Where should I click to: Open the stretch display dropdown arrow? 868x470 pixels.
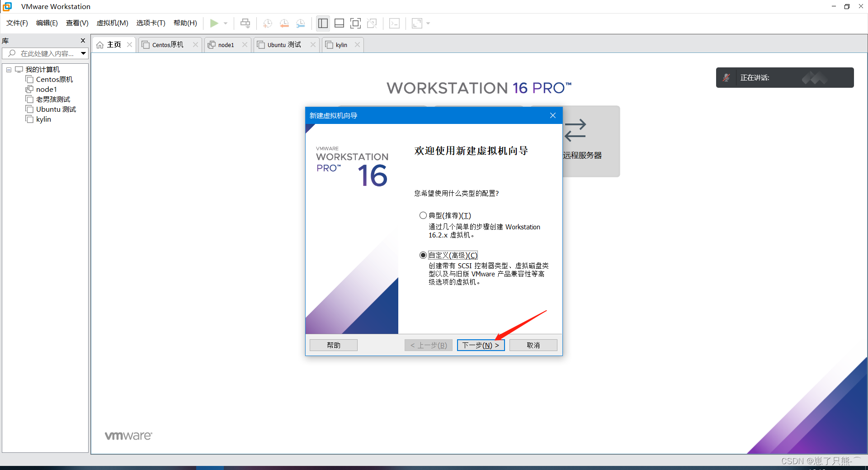tap(428, 23)
